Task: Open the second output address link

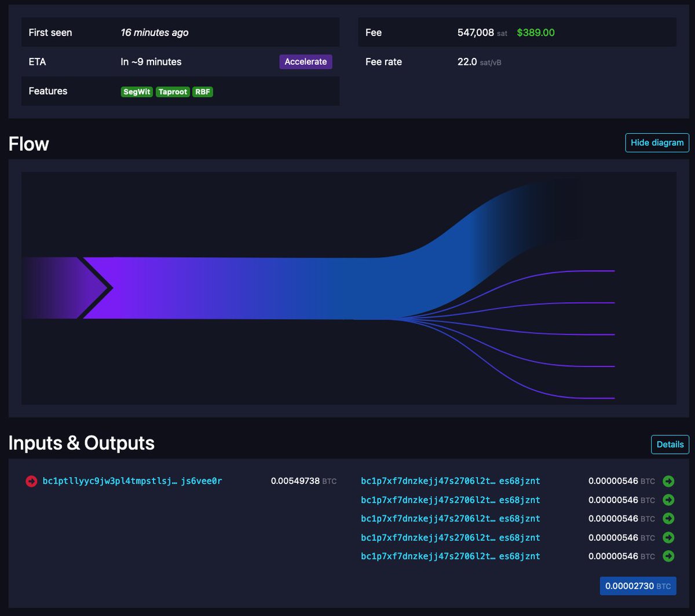Action: pyautogui.click(x=450, y=500)
